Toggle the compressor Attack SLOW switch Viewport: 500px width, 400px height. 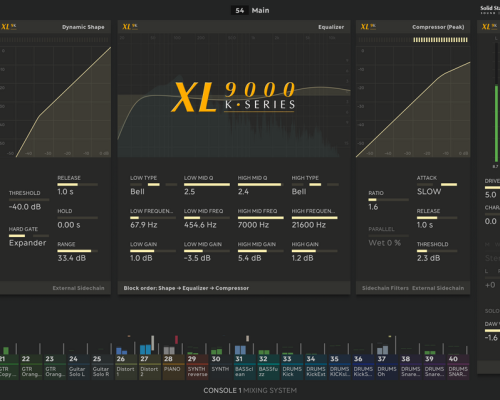pos(437,184)
